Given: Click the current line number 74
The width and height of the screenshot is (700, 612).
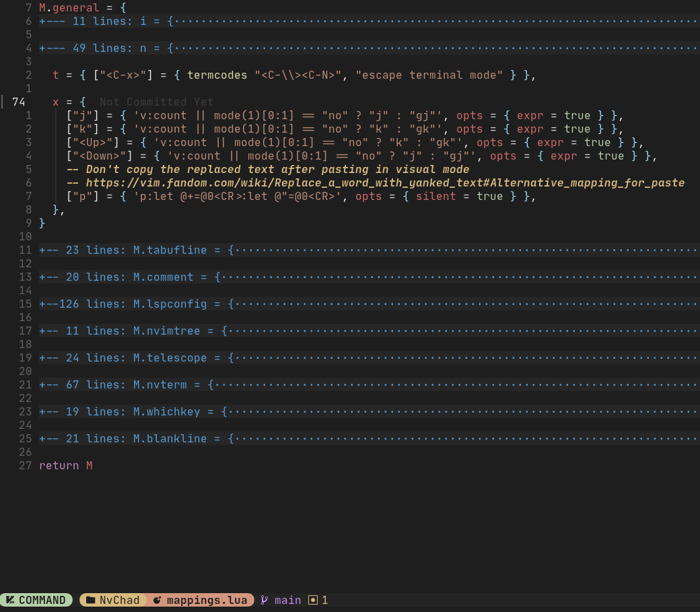Looking at the screenshot, I should (x=18, y=102).
